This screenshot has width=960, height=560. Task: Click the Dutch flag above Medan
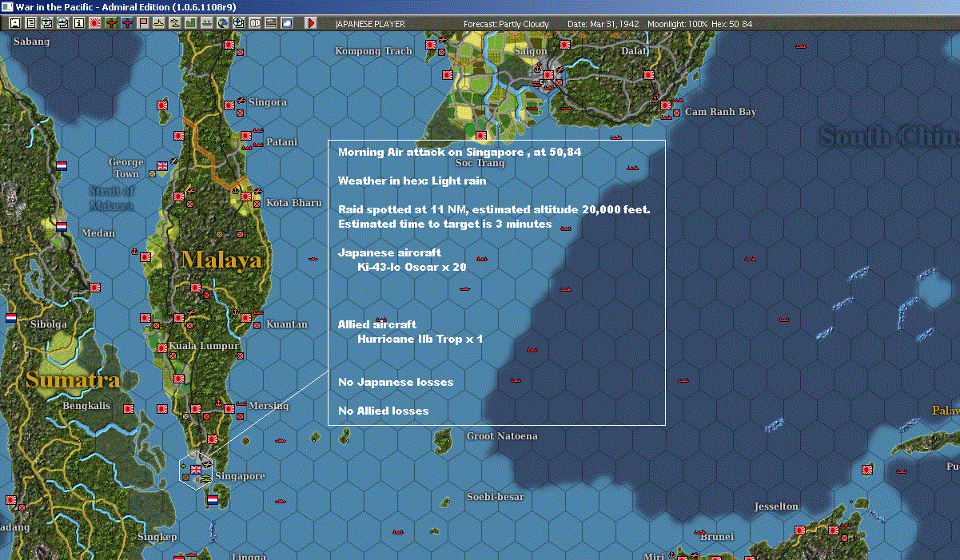click(62, 226)
